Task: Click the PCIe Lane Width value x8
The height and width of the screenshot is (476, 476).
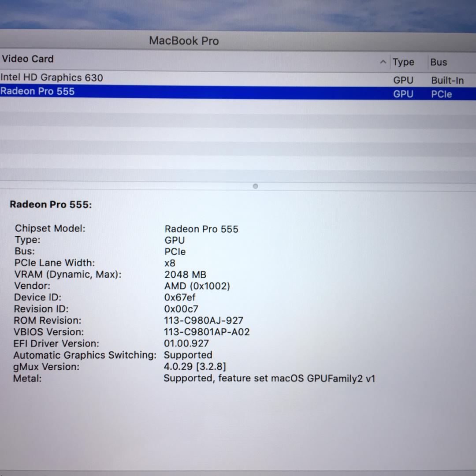Action: coord(170,263)
